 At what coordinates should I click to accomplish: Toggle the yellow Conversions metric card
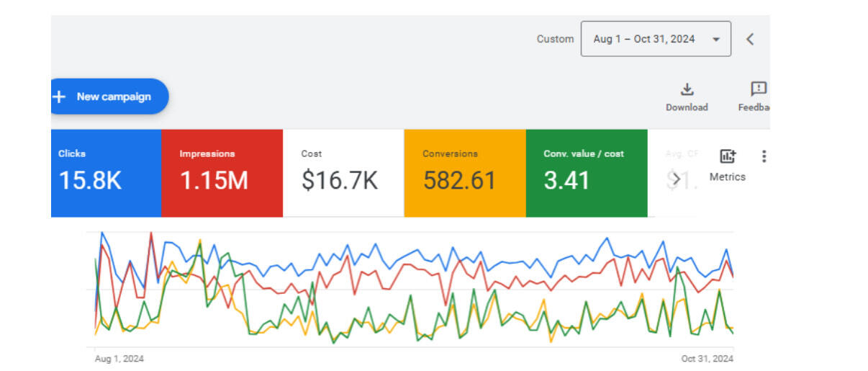464,173
